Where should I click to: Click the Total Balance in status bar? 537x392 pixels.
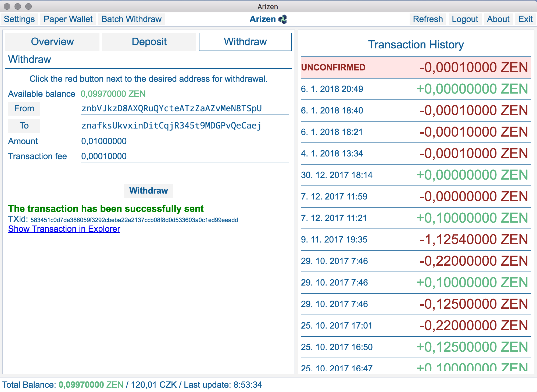[63, 385]
